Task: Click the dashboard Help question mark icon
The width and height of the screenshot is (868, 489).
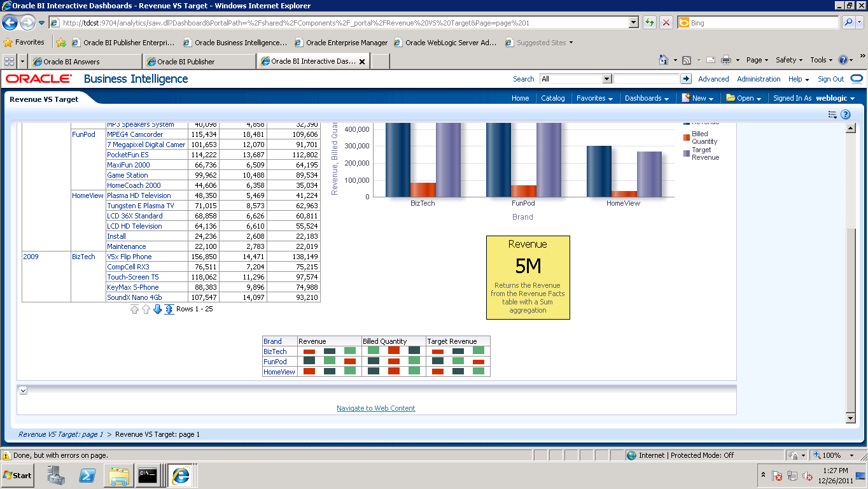Action: pyautogui.click(x=845, y=113)
